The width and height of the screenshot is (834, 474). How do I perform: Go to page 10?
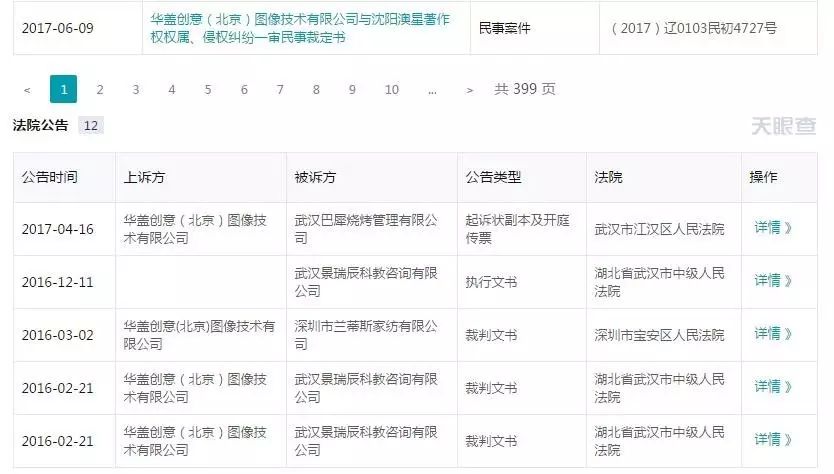click(x=392, y=89)
